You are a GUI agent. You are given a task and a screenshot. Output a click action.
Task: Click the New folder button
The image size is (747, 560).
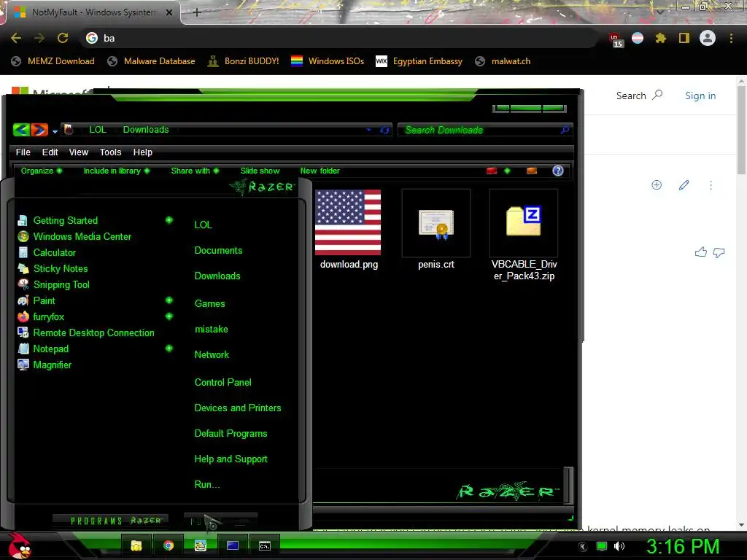coord(320,171)
